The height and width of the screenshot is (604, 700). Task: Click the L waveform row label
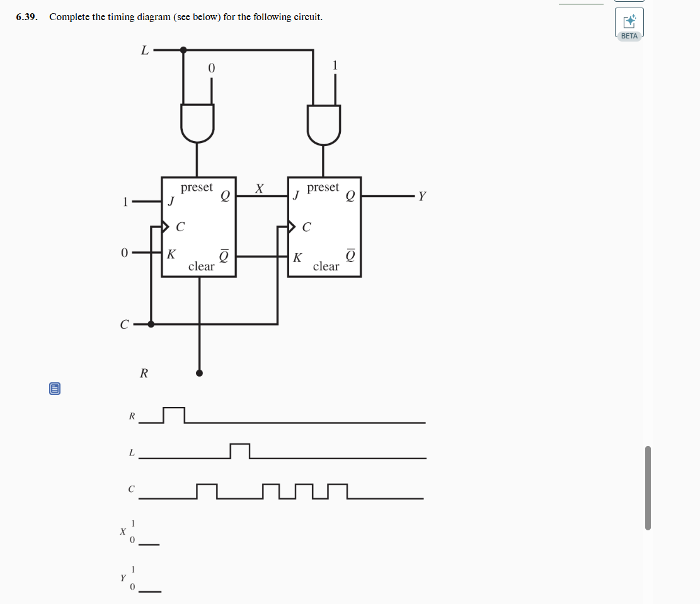tap(132, 452)
